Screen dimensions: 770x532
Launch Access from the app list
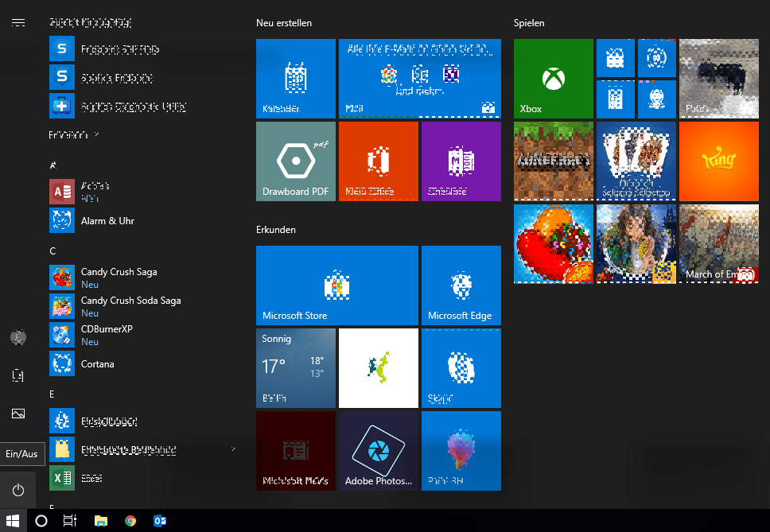(x=142, y=192)
